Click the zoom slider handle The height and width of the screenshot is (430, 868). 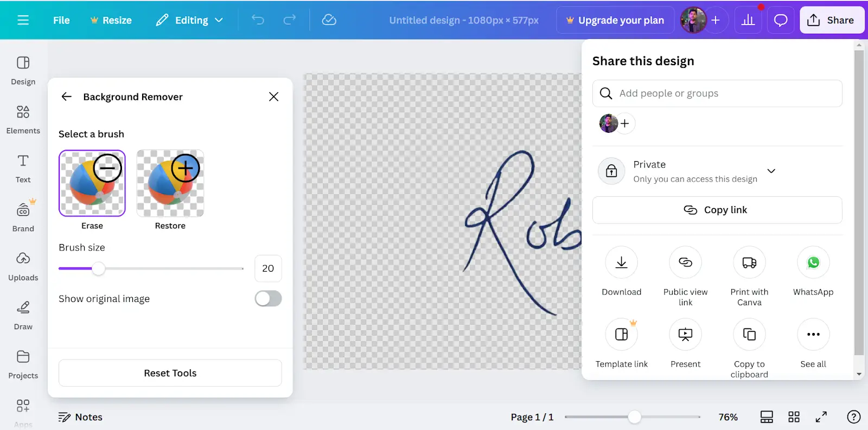pyautogui.click(x=634, y=417)
